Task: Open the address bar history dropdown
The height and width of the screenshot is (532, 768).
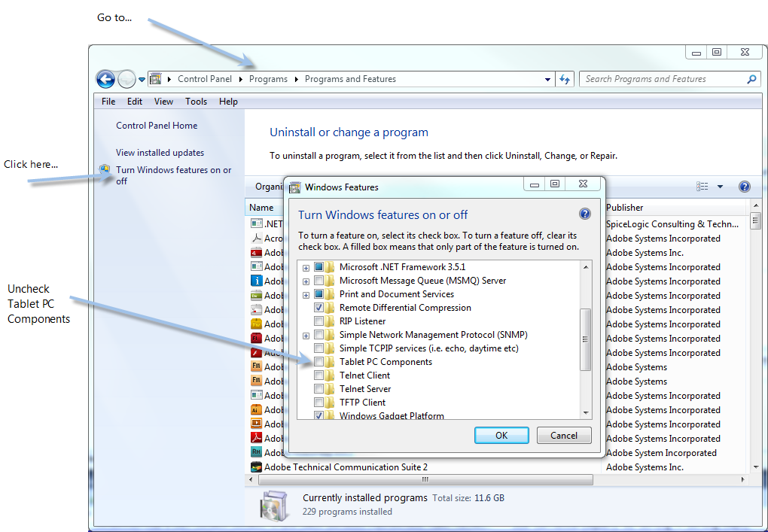Action: (x=547, y=79)
